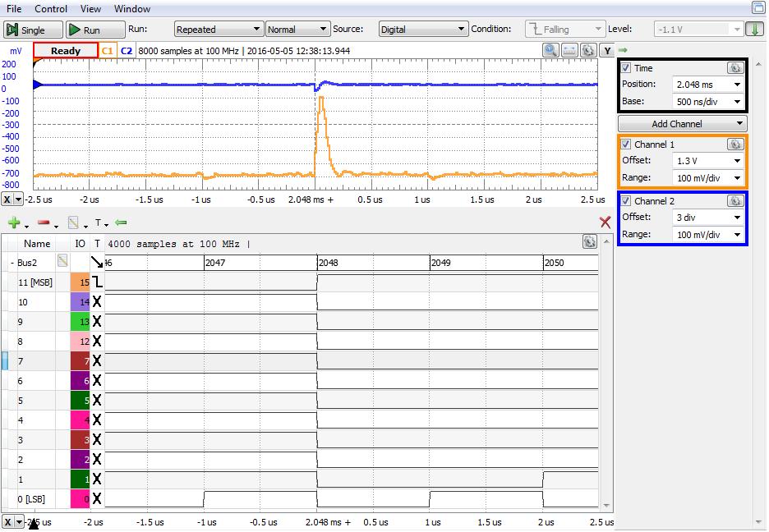Open Channel 2 Range dropdown

[707, 235]
